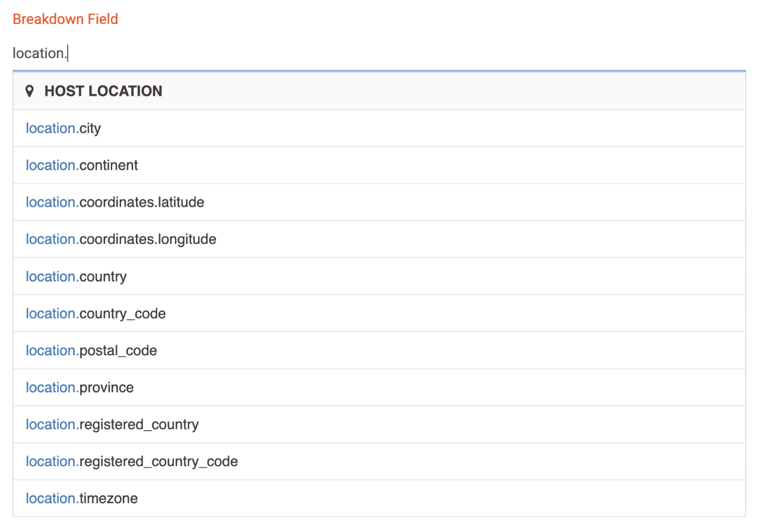Viewport: 762px width, 532px height.
Task: Select the location.continent suggestion
Action: [x=82, y=165]
